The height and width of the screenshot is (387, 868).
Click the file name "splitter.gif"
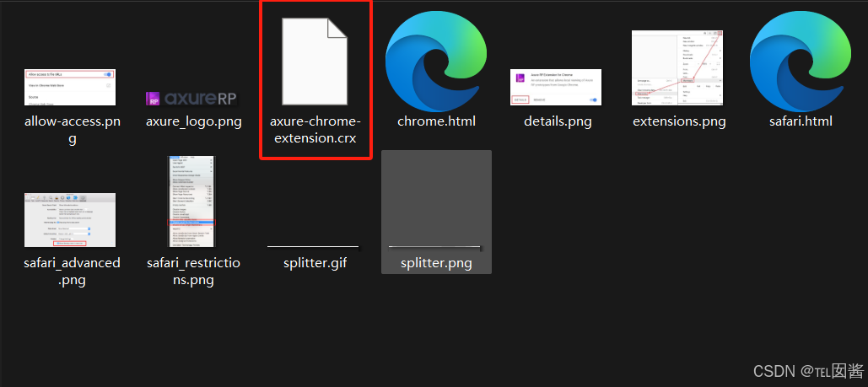[315, 263]
